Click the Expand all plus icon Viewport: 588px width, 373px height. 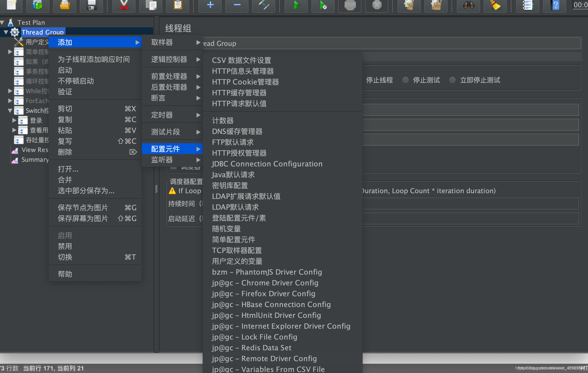[210, 5]
